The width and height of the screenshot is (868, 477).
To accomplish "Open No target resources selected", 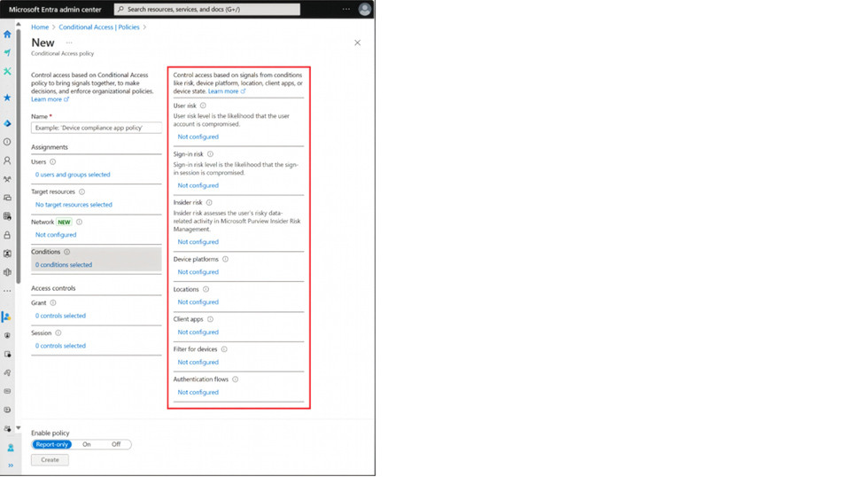I will click(x=74, y=205).
